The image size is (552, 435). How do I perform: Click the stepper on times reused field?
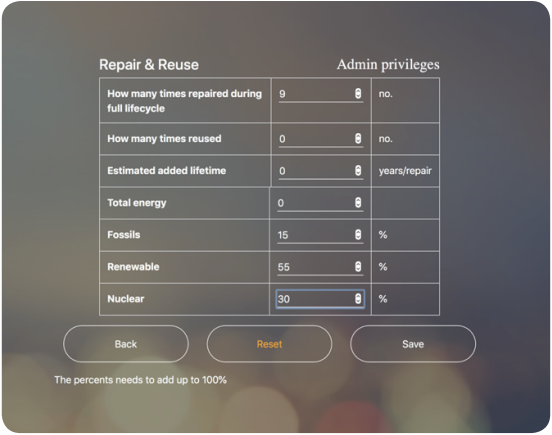pyautogui.click(x=358, y=138)
